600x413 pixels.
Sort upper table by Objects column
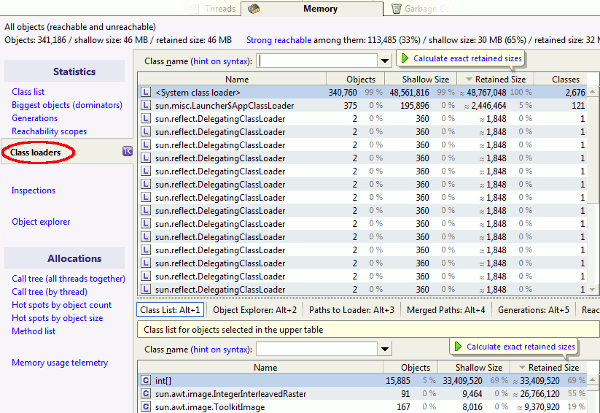point(356,79)
